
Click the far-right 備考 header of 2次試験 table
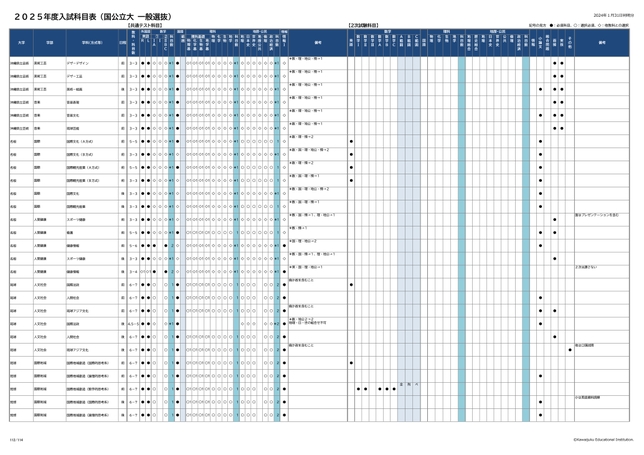click(602, 43)
